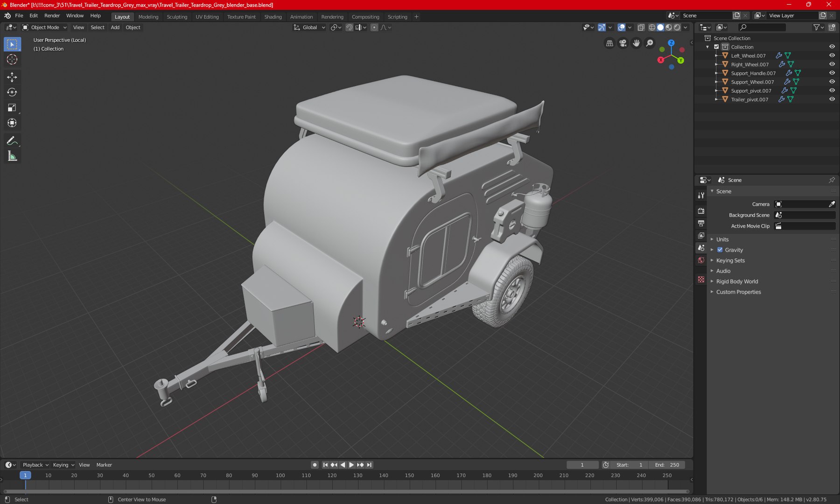The image size is (840, 504).
Task: Open the Keying menu in timeline
Action: click(x=63, y=465)
